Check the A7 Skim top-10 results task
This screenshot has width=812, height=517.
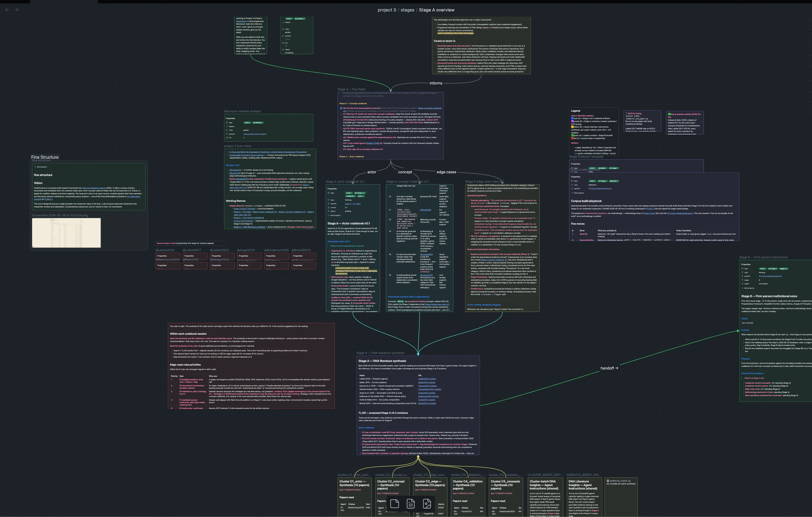[x=341, y=114]
